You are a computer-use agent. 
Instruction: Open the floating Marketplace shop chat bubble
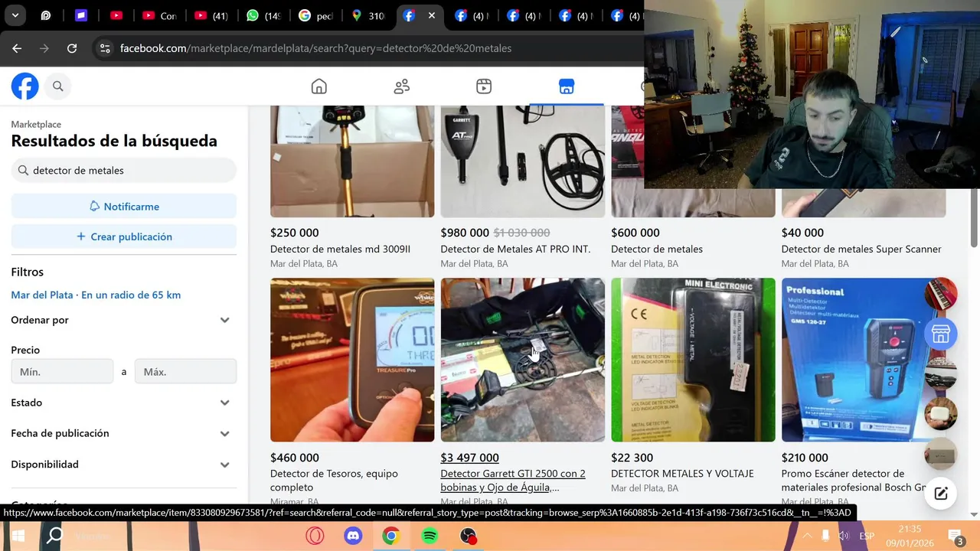941,334
